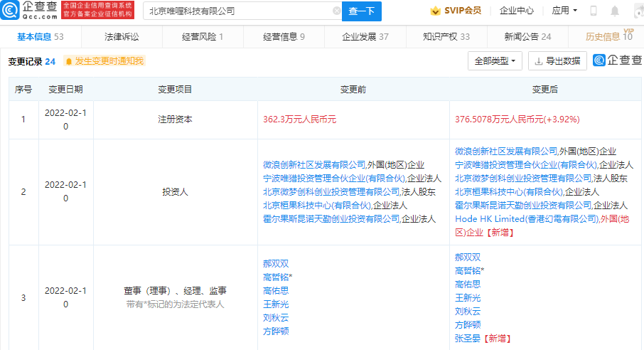The height and width of the screenshot is (350, 644).
Task: Click the notification bell icon
Action: click(x=616, y=11)
